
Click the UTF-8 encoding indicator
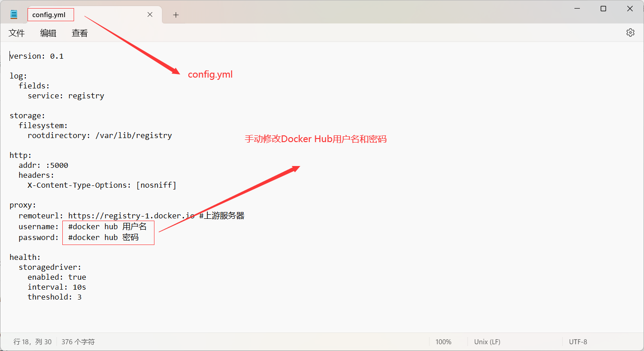(578, 342)
